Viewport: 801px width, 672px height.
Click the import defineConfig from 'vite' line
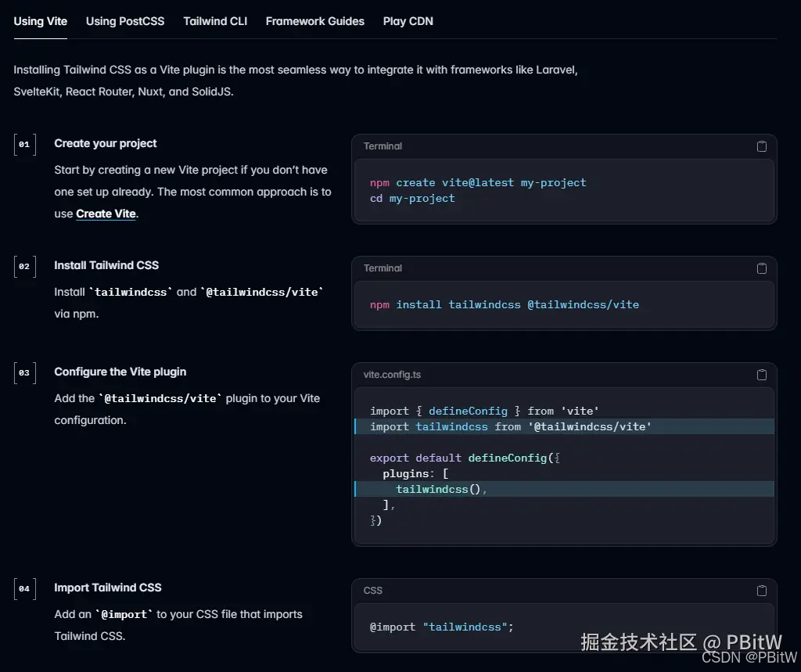click(x=484, y=411)
